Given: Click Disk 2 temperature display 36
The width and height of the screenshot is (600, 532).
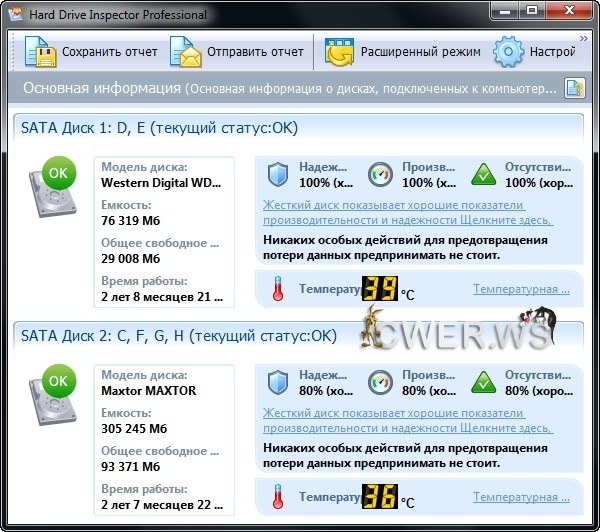Looking at the screenshot, I should click(x=380, y=496).
